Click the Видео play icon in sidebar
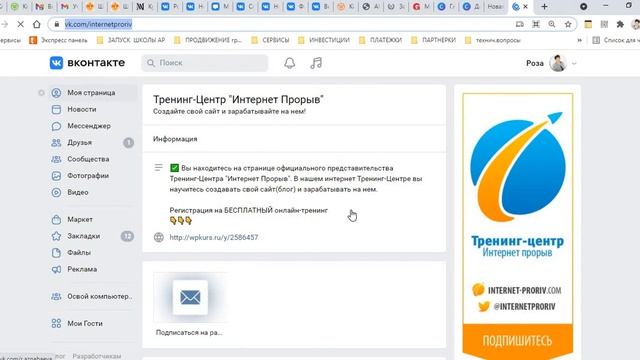The height and width of the screenshot is (360, 640). point(56,192)
